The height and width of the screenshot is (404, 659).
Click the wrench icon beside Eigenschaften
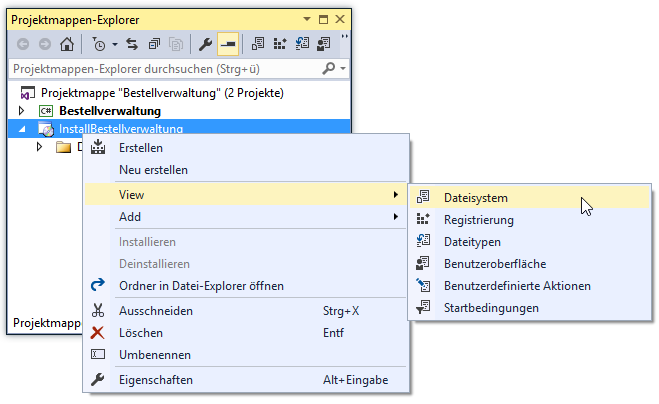coord(98,380)
